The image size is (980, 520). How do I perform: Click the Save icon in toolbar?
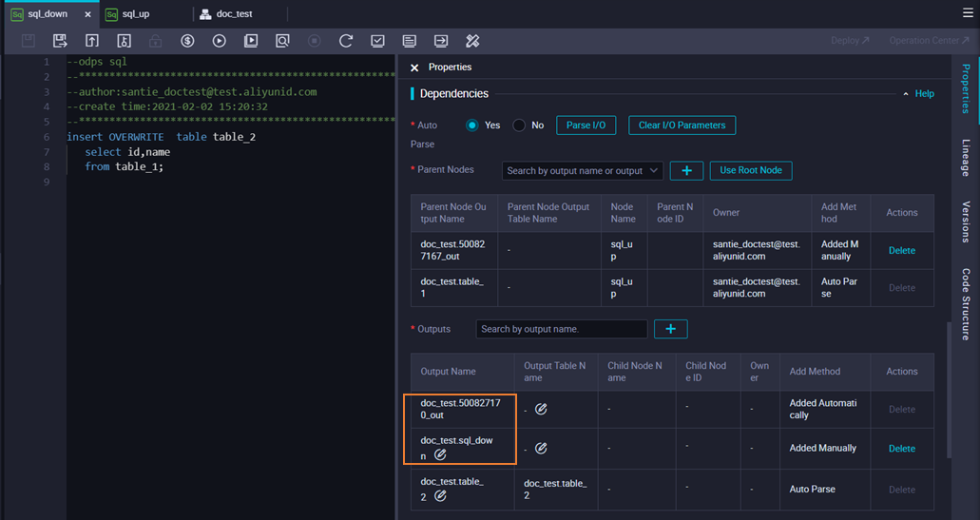[x=29, y=41]
